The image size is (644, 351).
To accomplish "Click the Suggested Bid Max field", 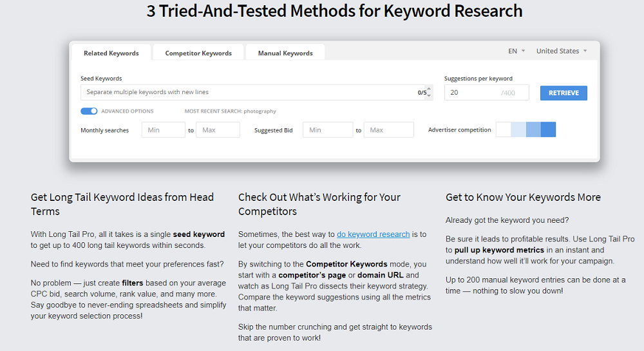I will (388, 130).
